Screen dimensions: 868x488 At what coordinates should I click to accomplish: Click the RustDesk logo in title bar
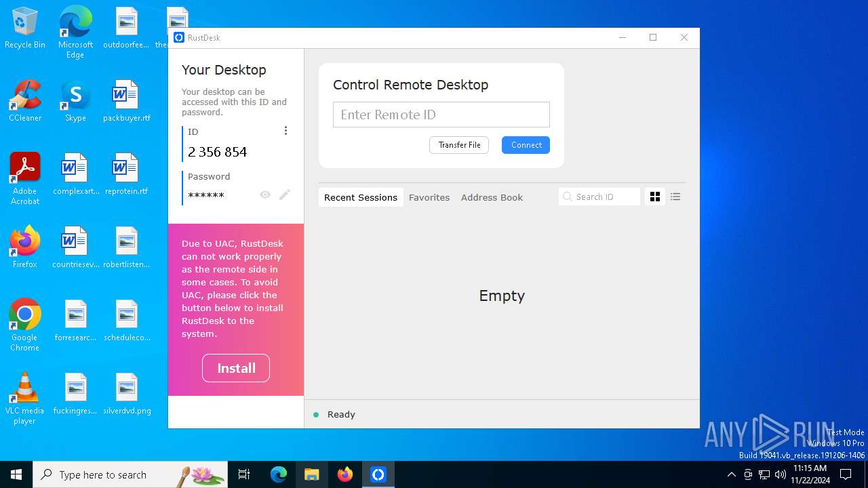(179, 38)
